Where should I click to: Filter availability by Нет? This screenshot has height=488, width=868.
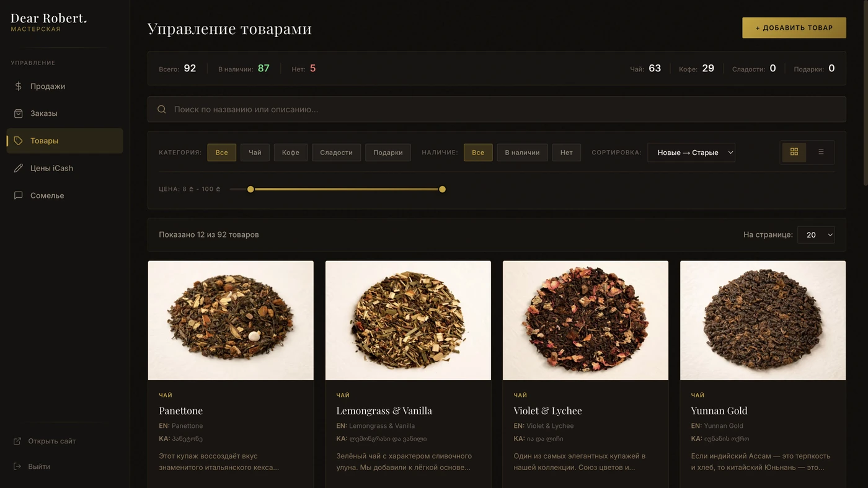tap(566, 153)
